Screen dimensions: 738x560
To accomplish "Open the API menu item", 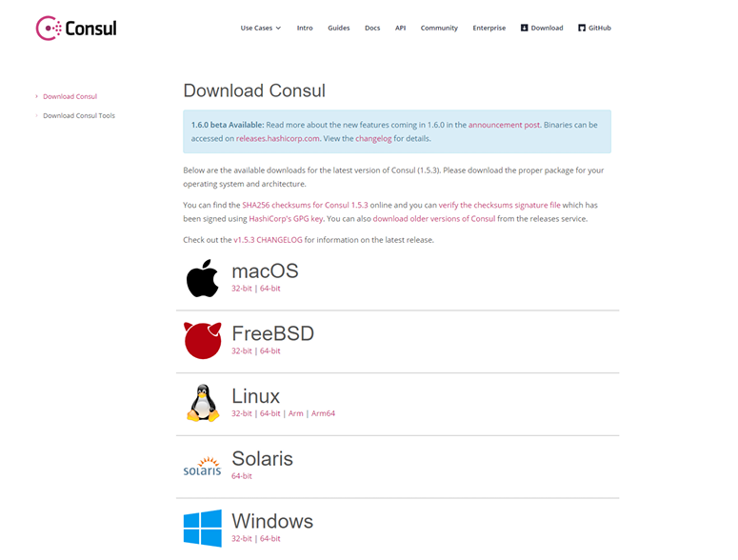I will point(400,29).
